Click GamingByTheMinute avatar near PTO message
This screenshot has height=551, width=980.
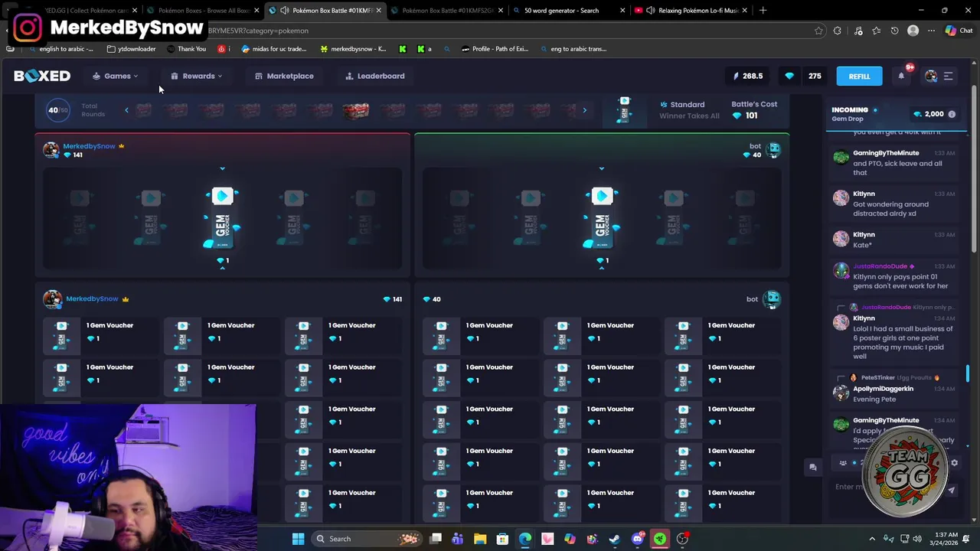(x=841, y=158)
